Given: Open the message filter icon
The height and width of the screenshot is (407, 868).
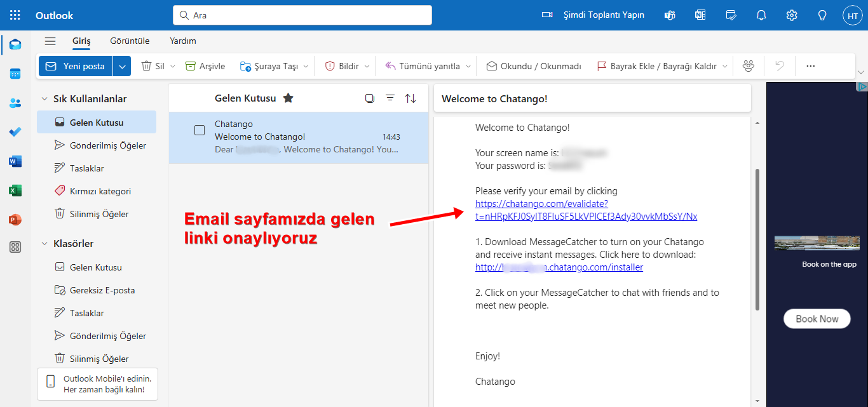Looking at the screenshot, I should pos(390,98).
